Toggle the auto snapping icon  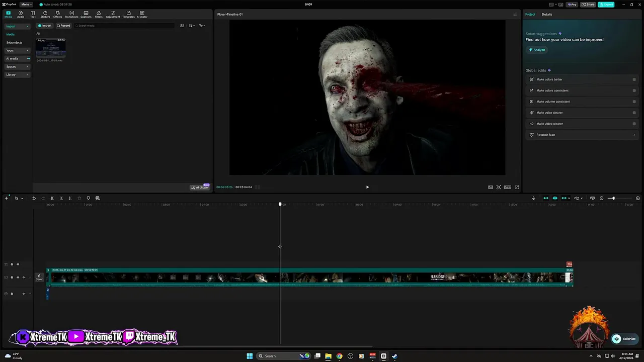[x=555, y=198]
